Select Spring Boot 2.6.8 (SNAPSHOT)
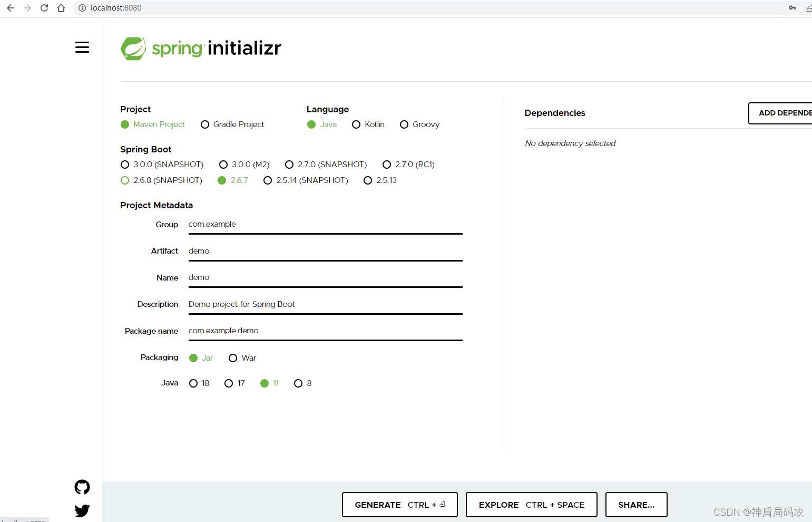This screenshot has height=522, width=812. click(161, 180)
